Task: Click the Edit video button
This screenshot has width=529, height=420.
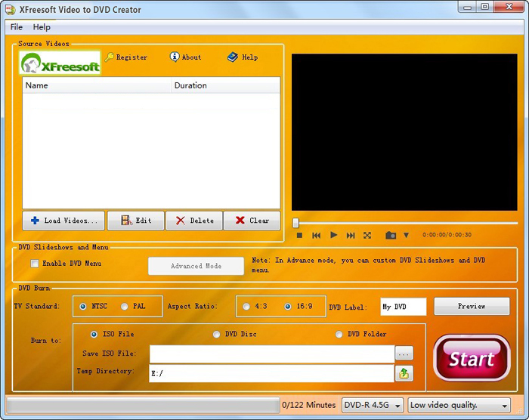Action: 135,221
